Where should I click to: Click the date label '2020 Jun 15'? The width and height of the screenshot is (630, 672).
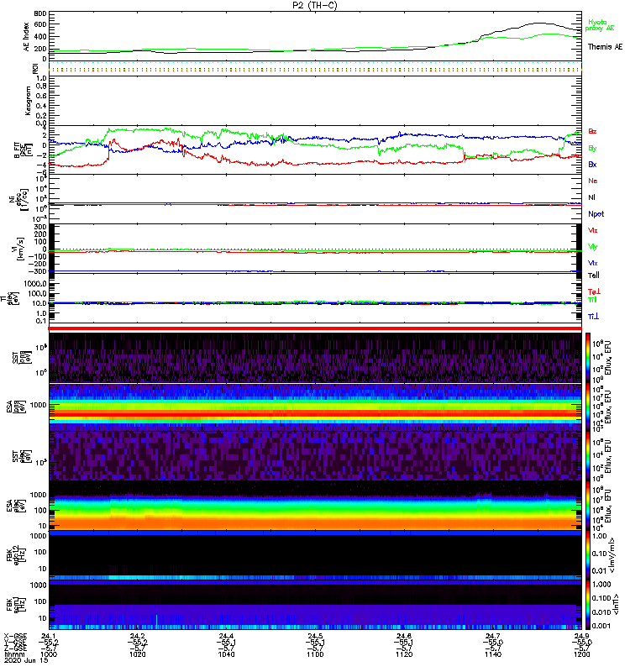pyautogui.click(x=26, y=660)
